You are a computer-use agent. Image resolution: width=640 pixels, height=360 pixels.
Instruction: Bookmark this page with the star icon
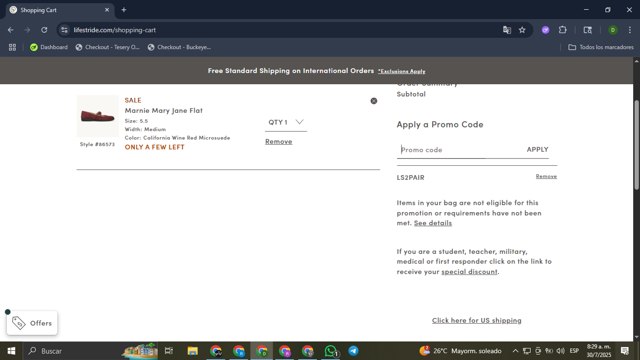[x=522, y=30]
